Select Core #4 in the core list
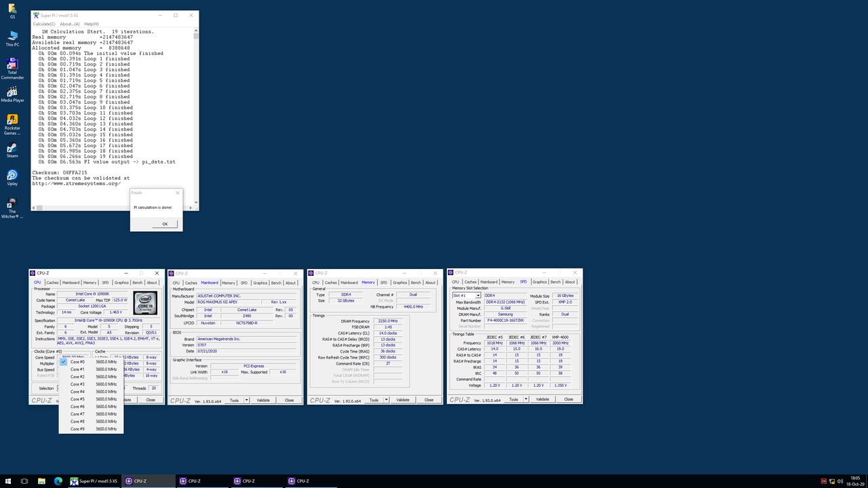This screenshot has height=488, width=868. coord(92,392)
